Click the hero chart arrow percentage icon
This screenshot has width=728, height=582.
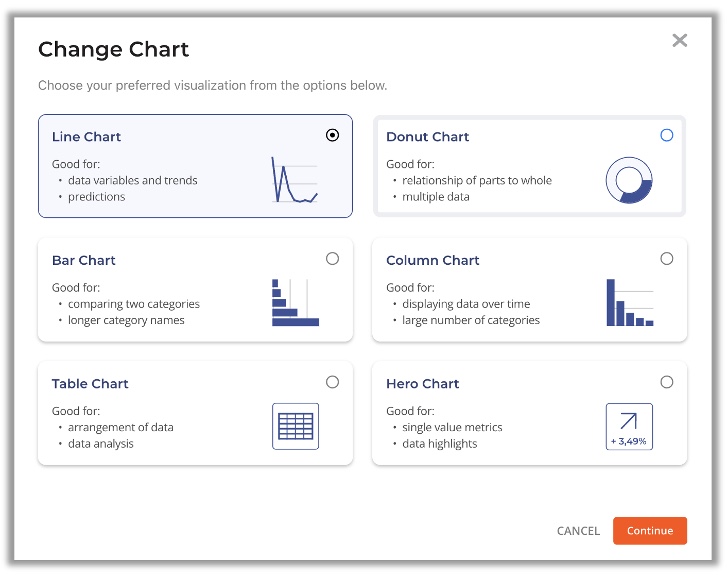tap(629, 426)
